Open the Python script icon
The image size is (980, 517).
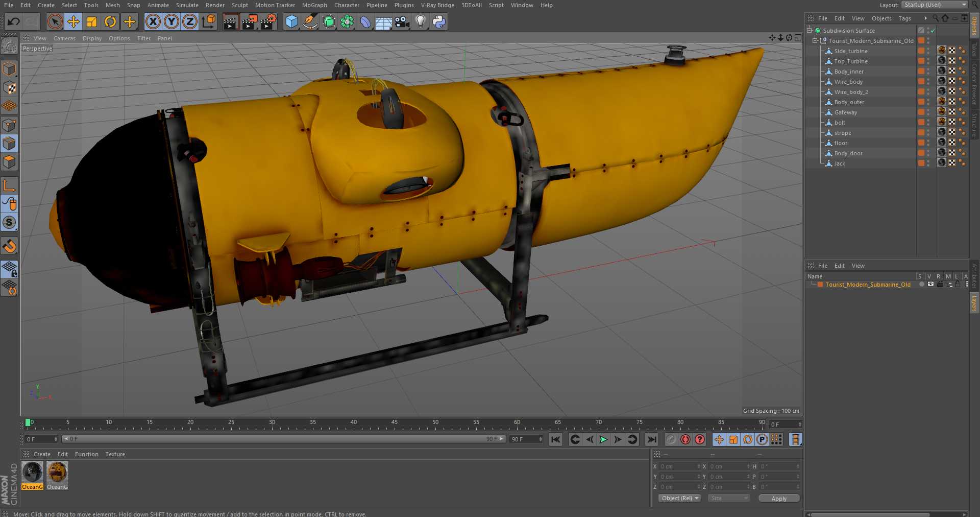(x=439, y=21)
